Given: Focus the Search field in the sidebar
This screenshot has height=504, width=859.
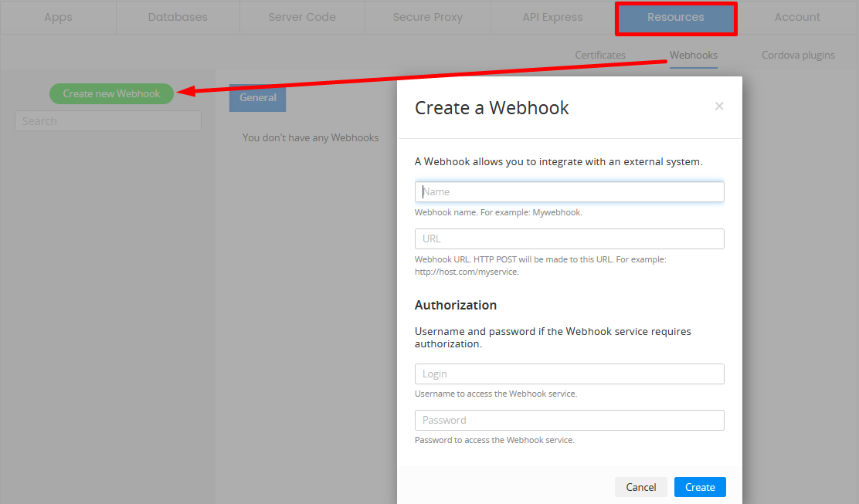Looking at the screenshot, I should tap(108, 121).
